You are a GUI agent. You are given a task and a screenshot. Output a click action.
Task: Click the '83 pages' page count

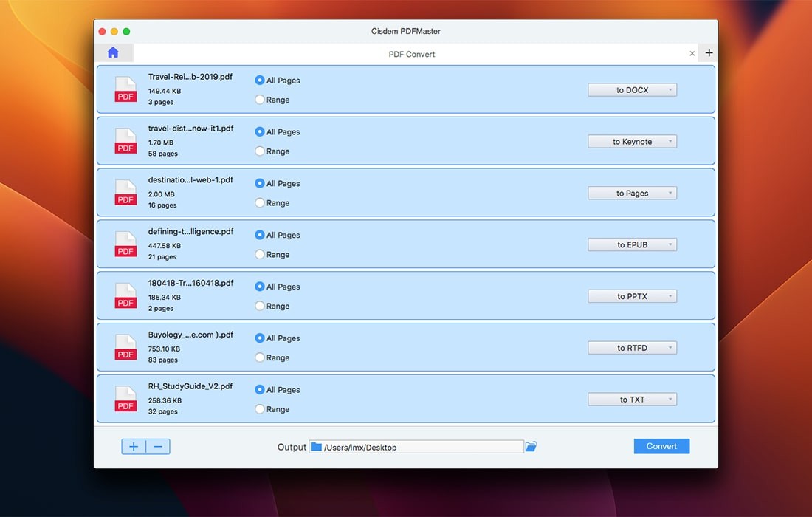pos(162,360)
